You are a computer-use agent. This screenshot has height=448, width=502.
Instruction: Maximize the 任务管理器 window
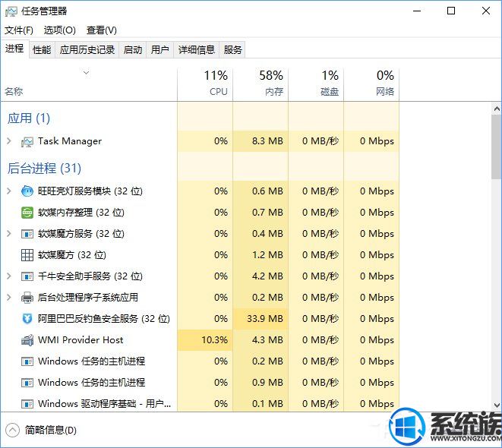click(x=451, y=11)
